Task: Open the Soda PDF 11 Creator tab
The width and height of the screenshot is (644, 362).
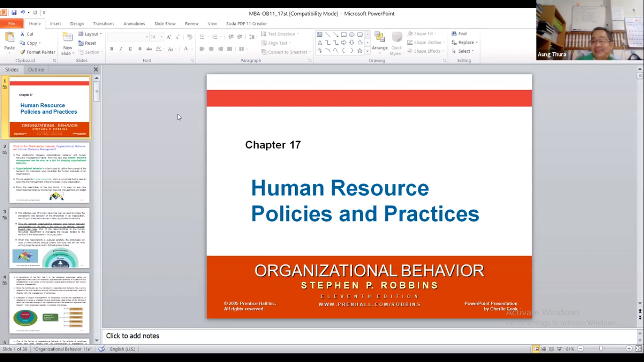Action: (247, 24)
